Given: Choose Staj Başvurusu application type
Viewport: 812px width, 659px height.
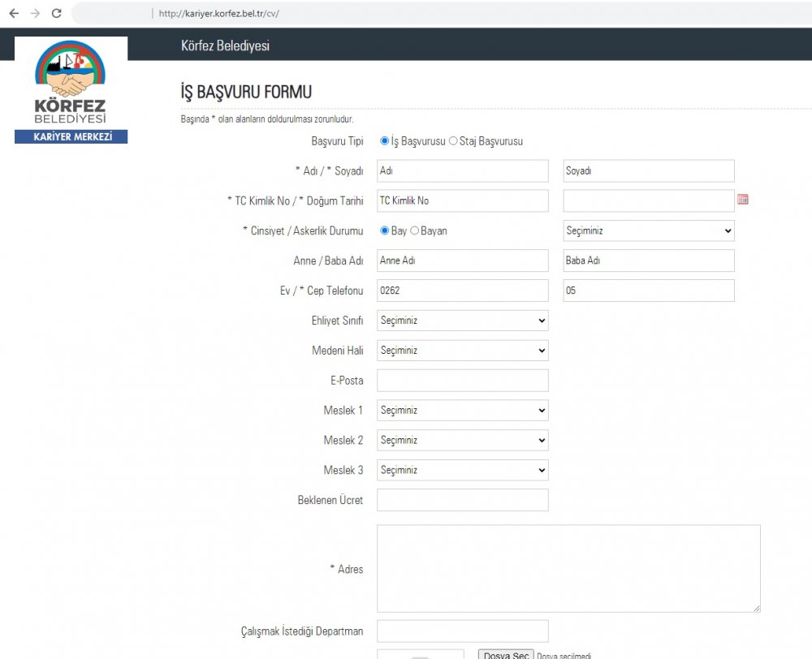Looking at the screenshot, I should (x=453, y=141).
